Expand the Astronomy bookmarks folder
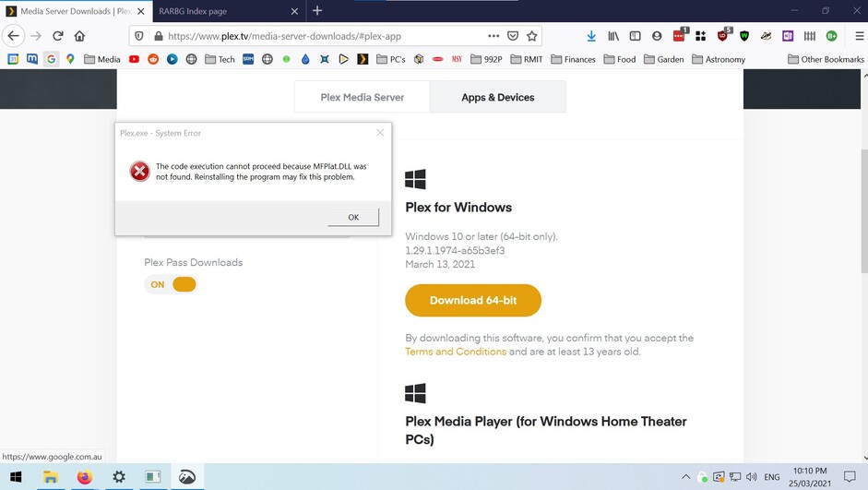 [x=719, y=59]
